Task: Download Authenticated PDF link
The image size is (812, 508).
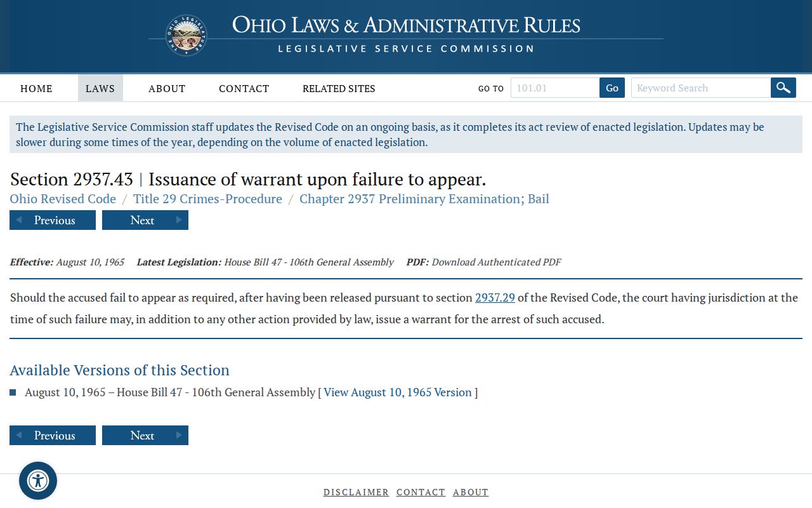Action: [x=496, y=262]
